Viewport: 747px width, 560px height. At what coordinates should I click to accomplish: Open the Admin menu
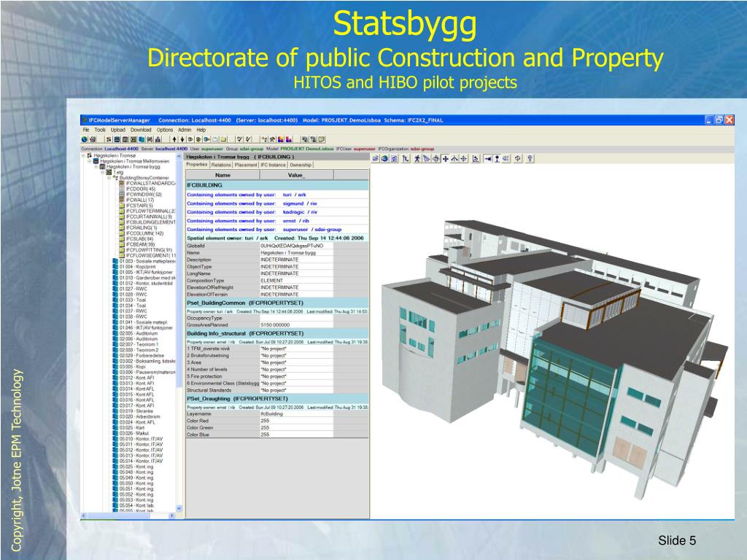point(185,130)
